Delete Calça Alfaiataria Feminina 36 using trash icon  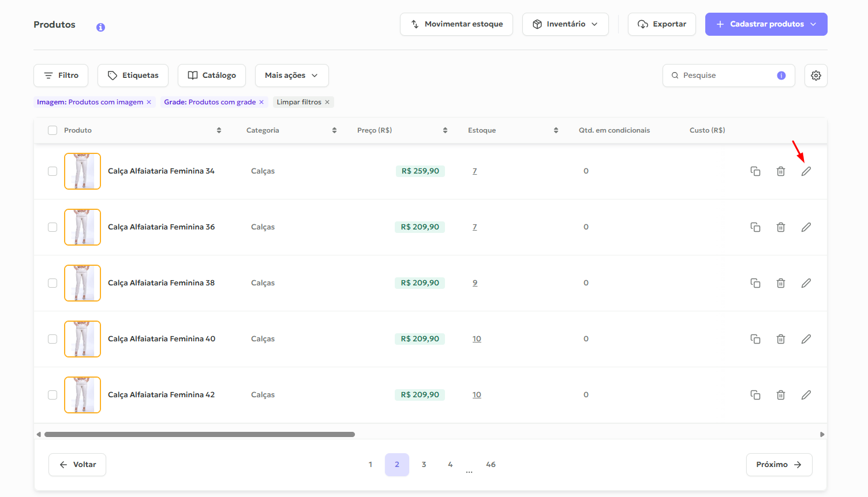click(x=780, y=227)
